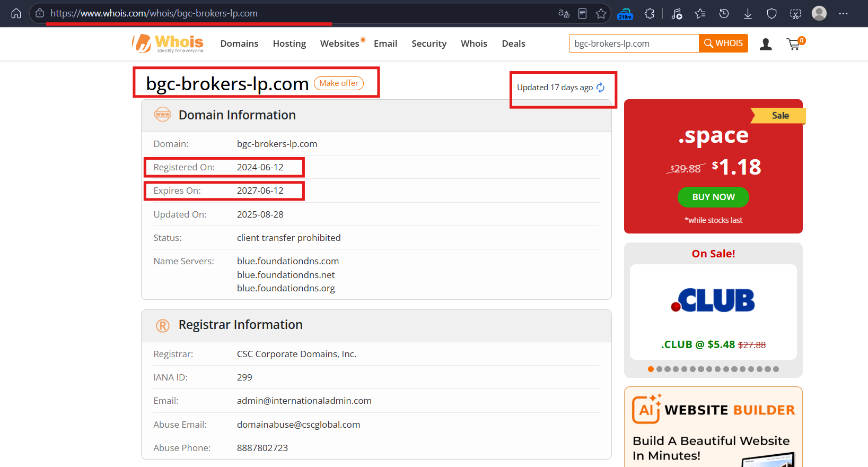The width and height of the screenshot is (868, 467).
Task: Open the downloads icon
Action: point(748,13)
